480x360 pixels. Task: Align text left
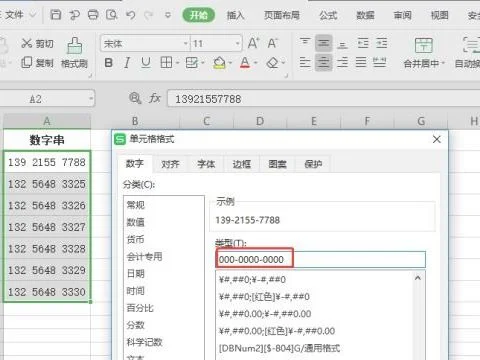coord(305,62)
